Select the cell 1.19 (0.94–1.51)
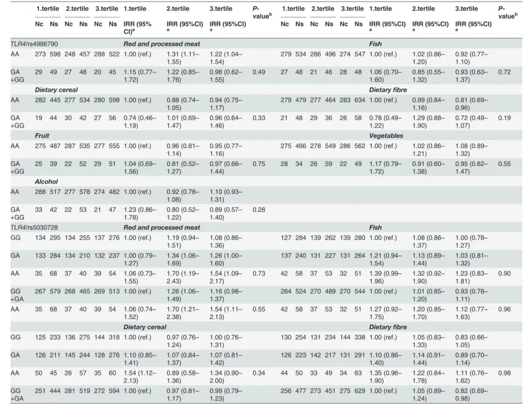This screenshot has height=407, width=532. pyautogui.click(x=183, y=241)
